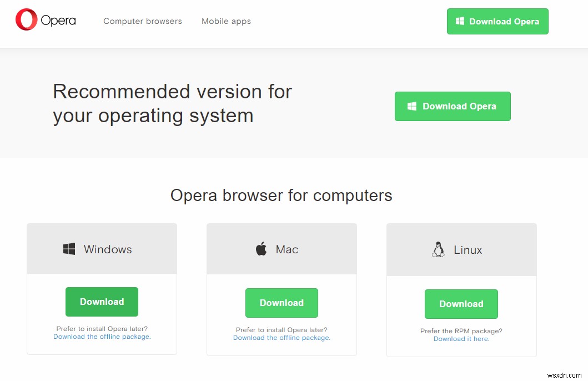Screen dimensions: 588x381
Task: Click the Windows logo in the Windows card header
Action: 69,249
